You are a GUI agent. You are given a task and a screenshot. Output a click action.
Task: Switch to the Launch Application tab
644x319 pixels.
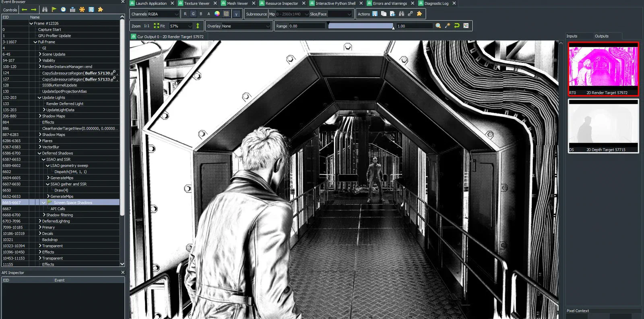pos(151,3)
